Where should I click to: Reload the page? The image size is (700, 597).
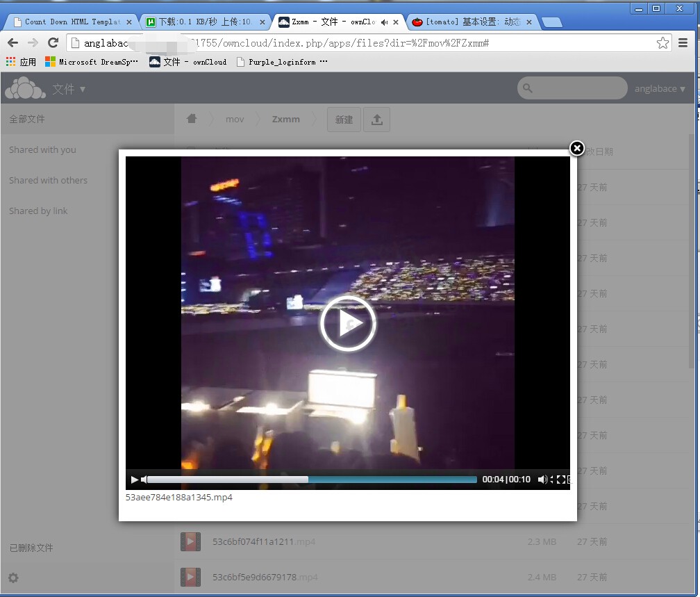click(53, 42)
